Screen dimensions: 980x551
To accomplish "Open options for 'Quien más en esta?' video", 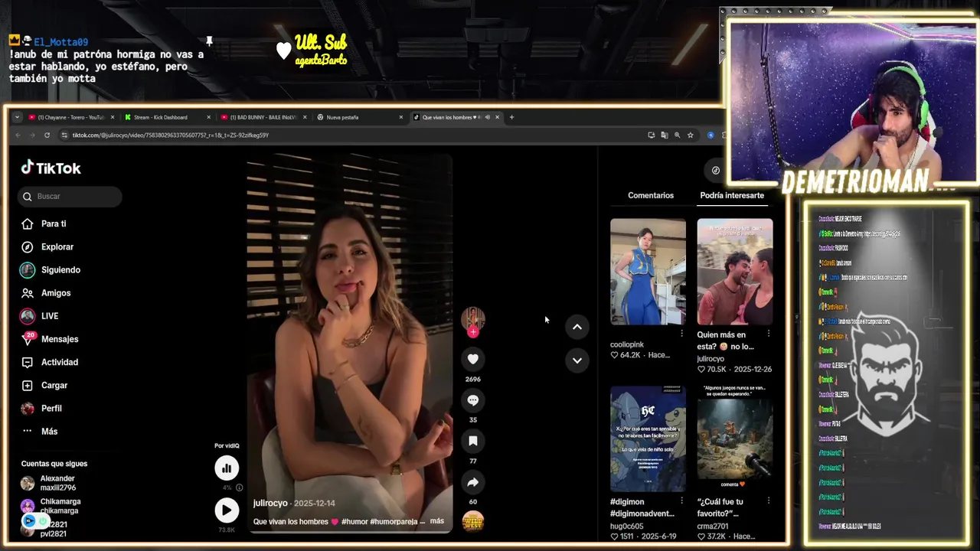I will [769, 334].
